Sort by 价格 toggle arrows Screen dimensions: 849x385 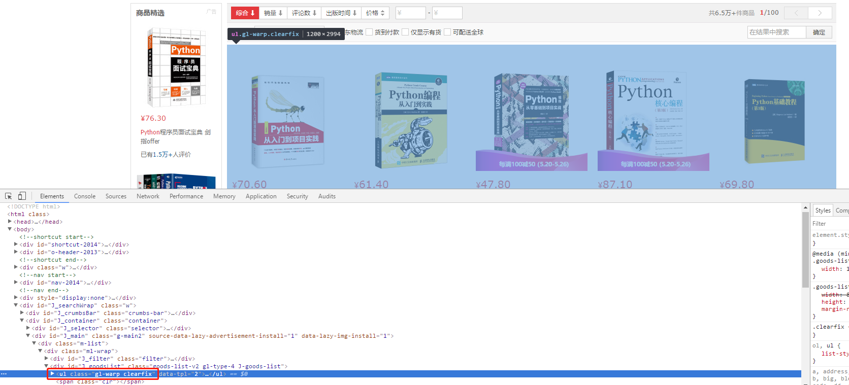click(375, 13)
